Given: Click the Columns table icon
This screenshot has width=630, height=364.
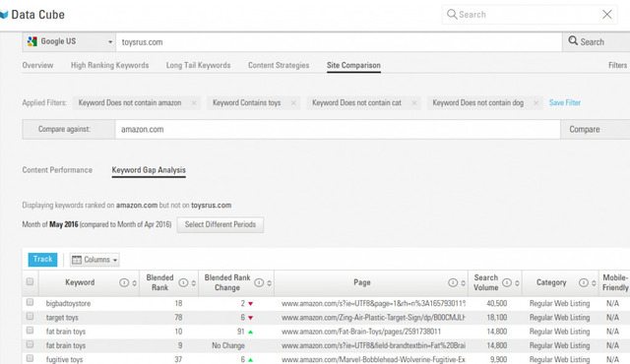Looking at the screenshot, I should click(x=77, y=260).
